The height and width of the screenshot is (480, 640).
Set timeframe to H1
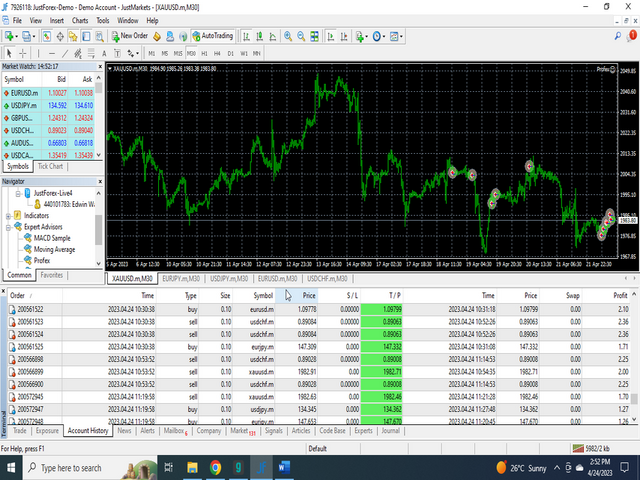(204, 53)
